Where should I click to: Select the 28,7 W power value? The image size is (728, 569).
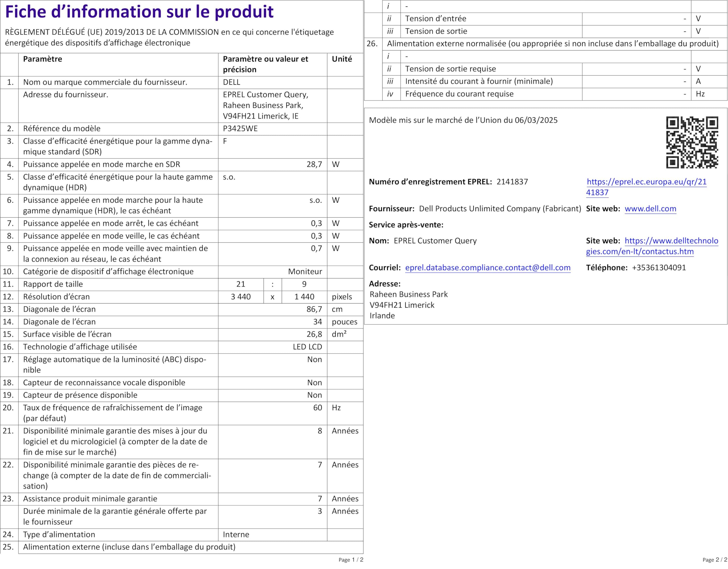click(x=314, y=165)
